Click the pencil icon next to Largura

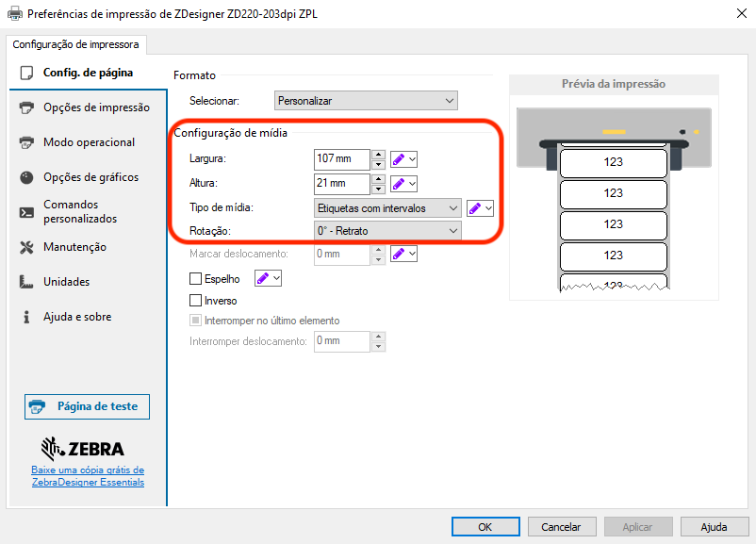click(399, 158)
